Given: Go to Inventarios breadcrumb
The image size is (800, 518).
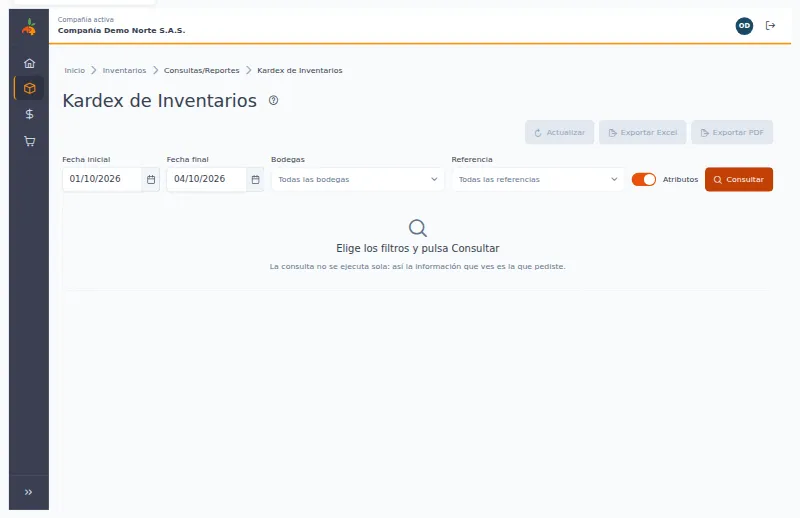Looking at the screenshot, I should [x=124, y=70].
